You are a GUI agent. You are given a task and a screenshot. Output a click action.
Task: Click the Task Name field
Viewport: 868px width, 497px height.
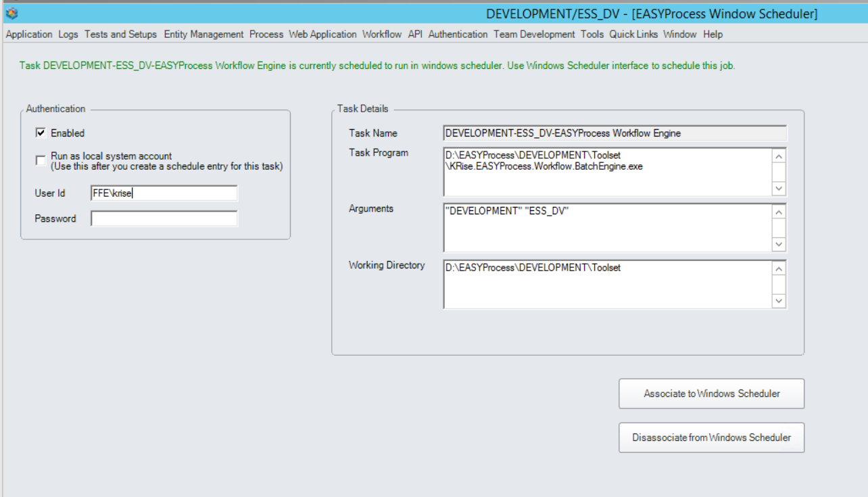(615, 133)
